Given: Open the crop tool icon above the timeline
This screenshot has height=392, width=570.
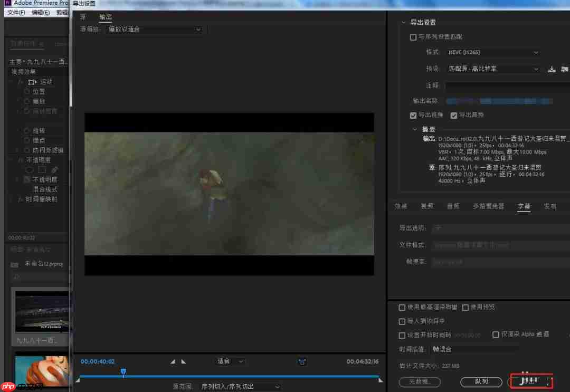Looking at the screenshot, I should [x=302, y=361].
